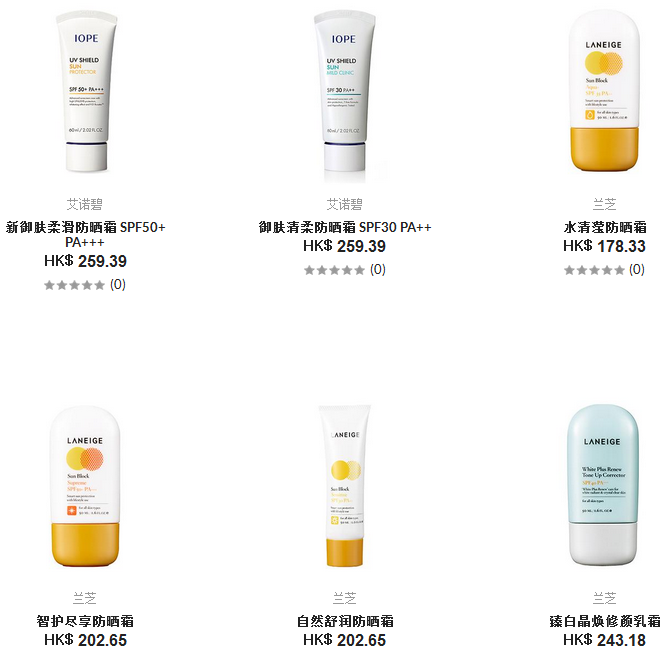This screenshot has width=670, height=655.
Task: Click the star rating under 水清莹防晒霜
Action: [x=594, y=270]
